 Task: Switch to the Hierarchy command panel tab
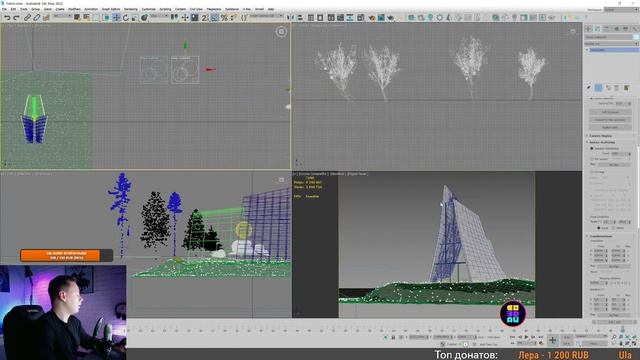click(607, 29)
